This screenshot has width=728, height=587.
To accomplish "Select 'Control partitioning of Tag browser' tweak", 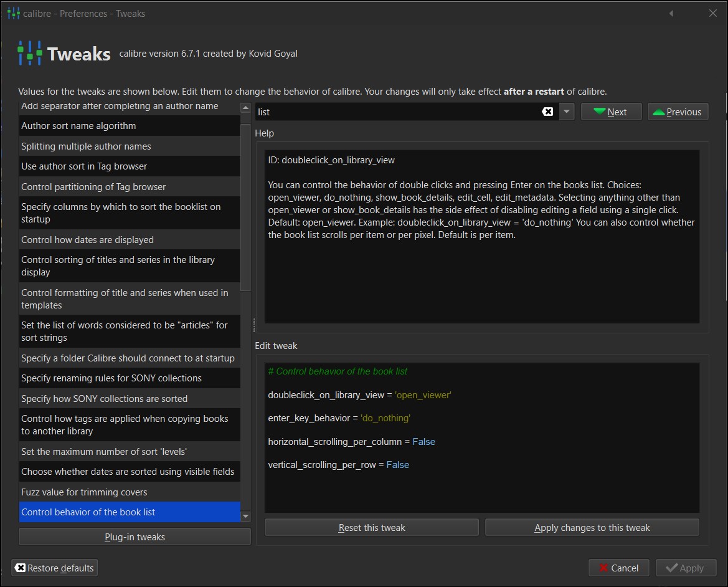I will pyautogui.click(x=130, y=187).
